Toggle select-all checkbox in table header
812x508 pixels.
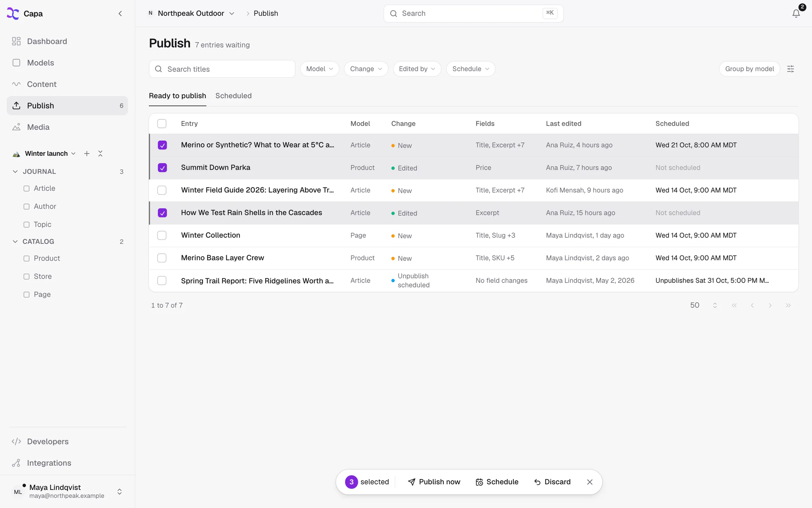[x=162, y=123]
